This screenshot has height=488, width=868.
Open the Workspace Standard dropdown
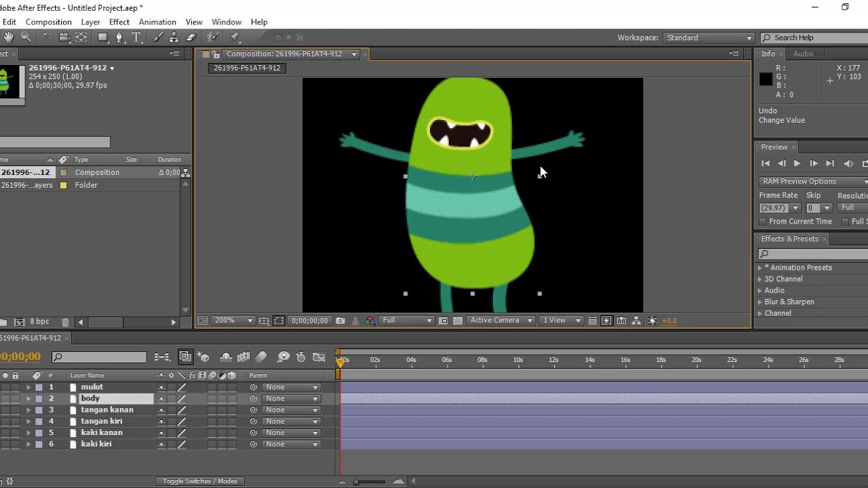click(x=709, y=38)
